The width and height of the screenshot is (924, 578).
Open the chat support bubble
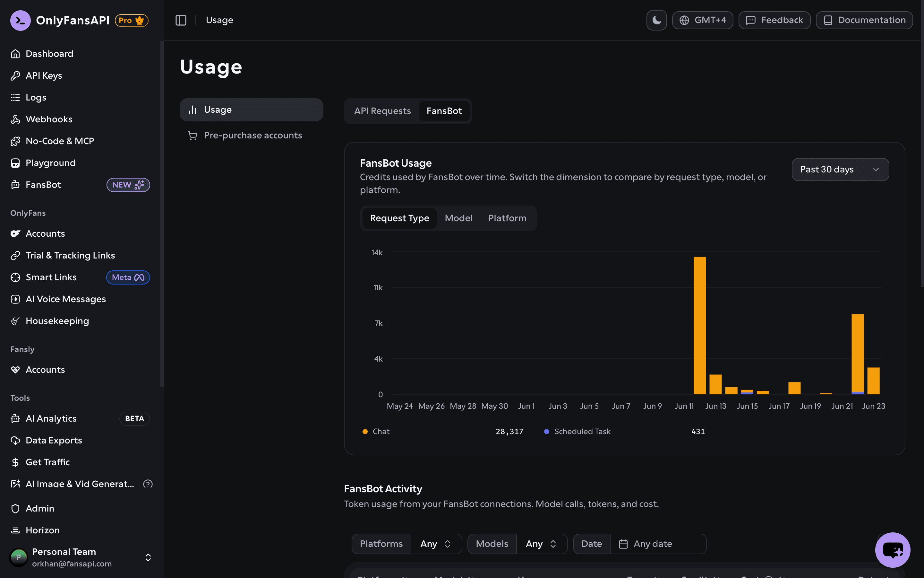pyautogui.click(x=893, y=550)
